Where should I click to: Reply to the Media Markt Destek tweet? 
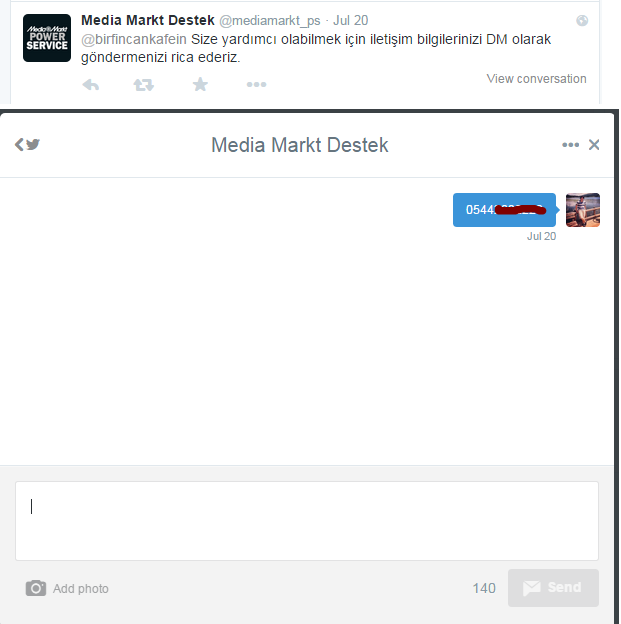pyautogui.click(x=91, y=85)
